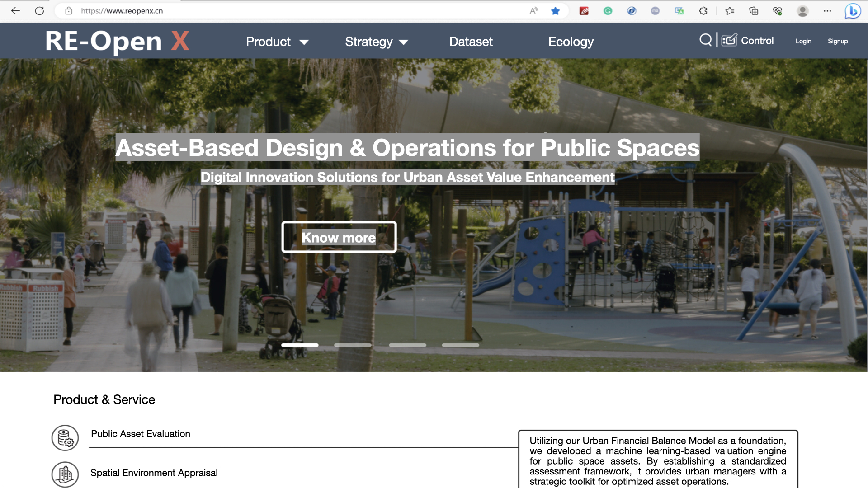Open the Control panel icon

729,40
